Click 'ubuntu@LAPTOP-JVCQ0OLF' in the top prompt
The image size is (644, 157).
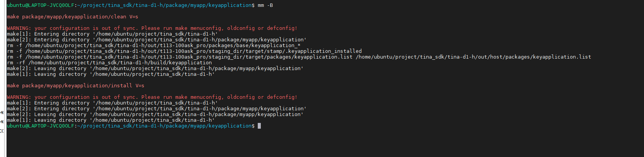41,5
